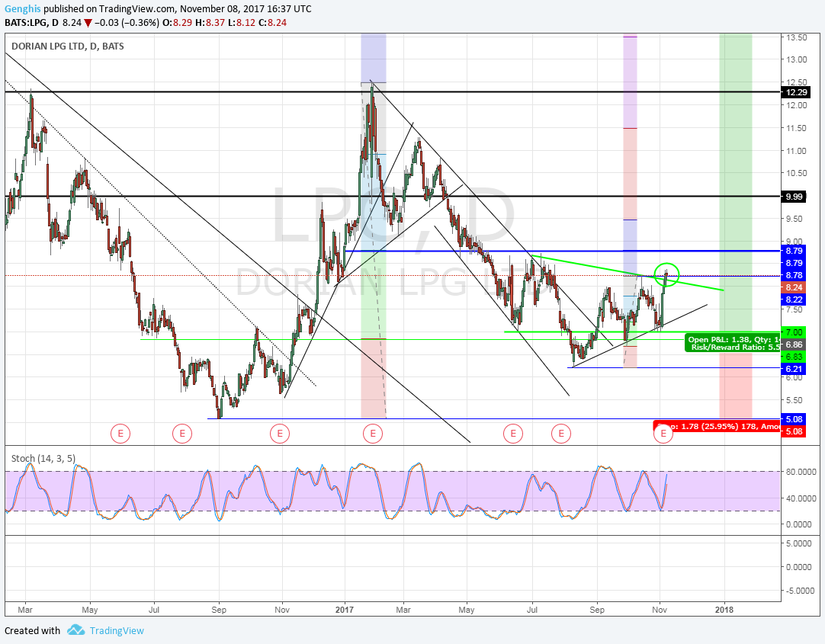The image size is (825, 644).
Task: Click the red down-triangle price change indicator
Action: tap(88, 23)
